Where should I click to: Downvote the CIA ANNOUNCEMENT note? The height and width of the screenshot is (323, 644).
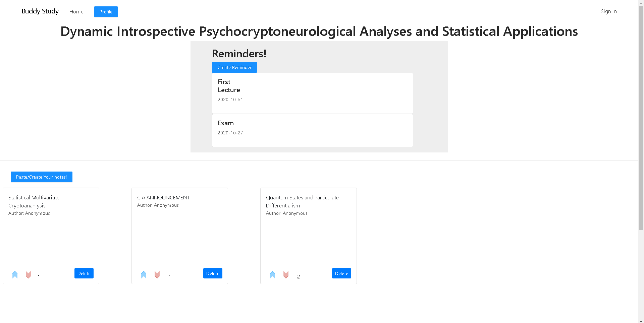click(x=157, y=275)
